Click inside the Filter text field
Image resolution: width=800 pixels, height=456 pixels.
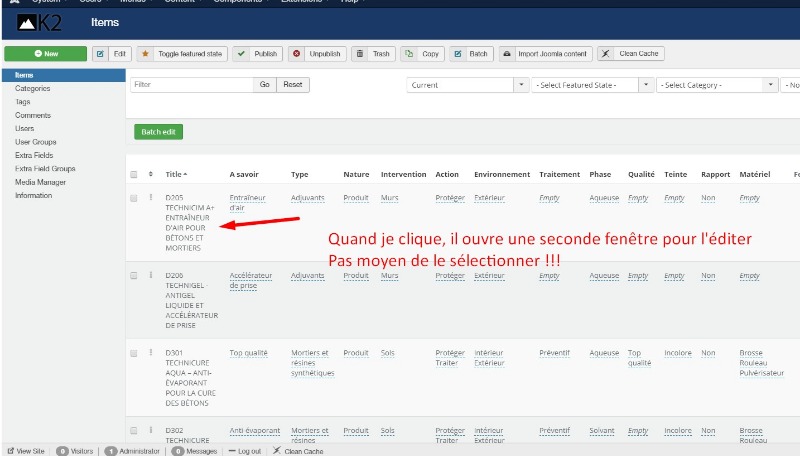click(x=192, y=85)
